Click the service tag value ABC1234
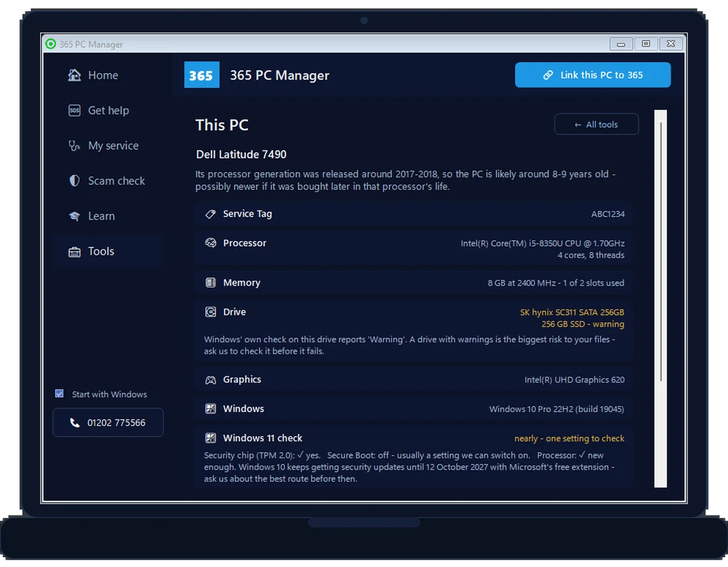Screen dimensions: 728x567 tap(608, 214)
